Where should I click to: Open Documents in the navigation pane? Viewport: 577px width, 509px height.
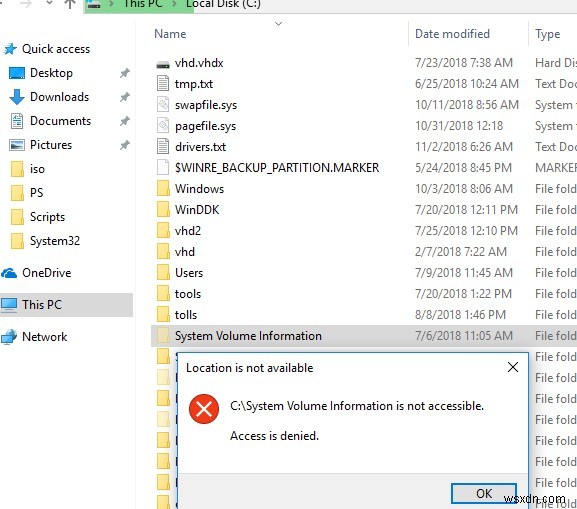pos(60,121)
